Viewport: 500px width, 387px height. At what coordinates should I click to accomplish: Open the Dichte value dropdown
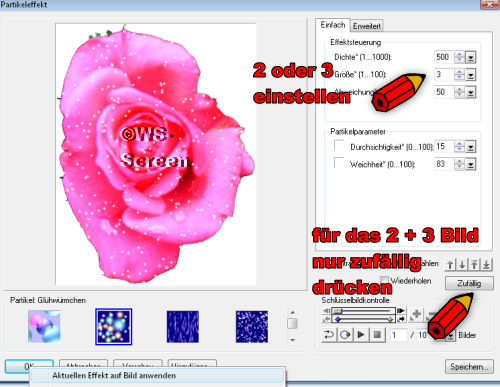click(x=471, y=57)
